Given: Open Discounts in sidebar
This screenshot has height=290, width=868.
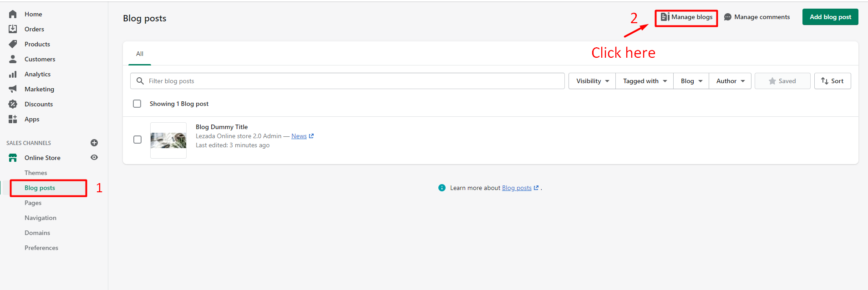Looking at the screenshot, I should coord(39,104).
